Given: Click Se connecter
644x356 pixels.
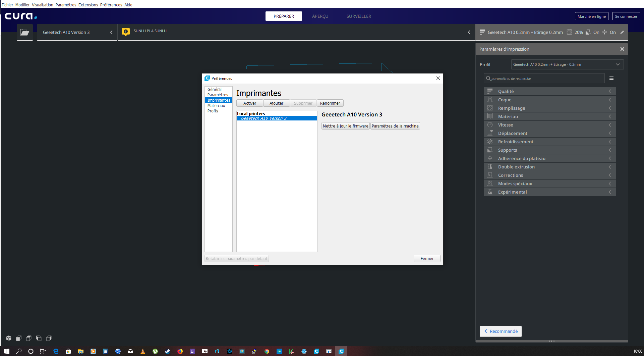Looking at the screenshot, I should (626, 16).
